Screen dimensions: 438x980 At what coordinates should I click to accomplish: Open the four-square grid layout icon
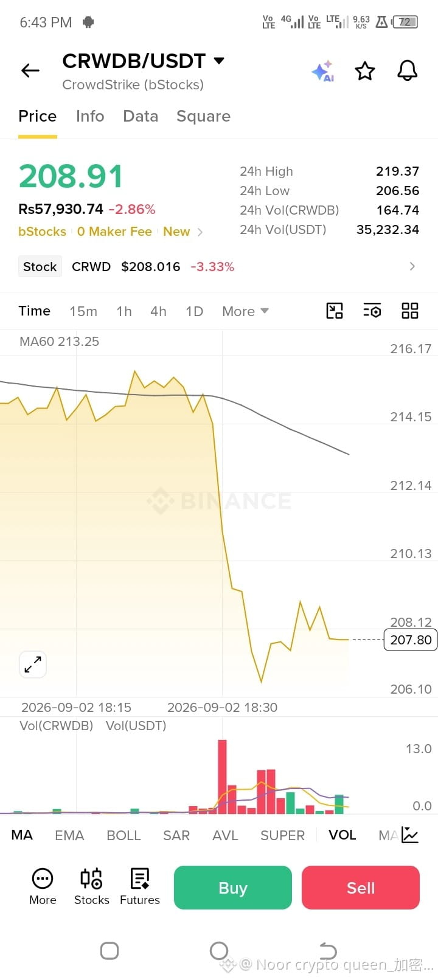tap(410, 311)
